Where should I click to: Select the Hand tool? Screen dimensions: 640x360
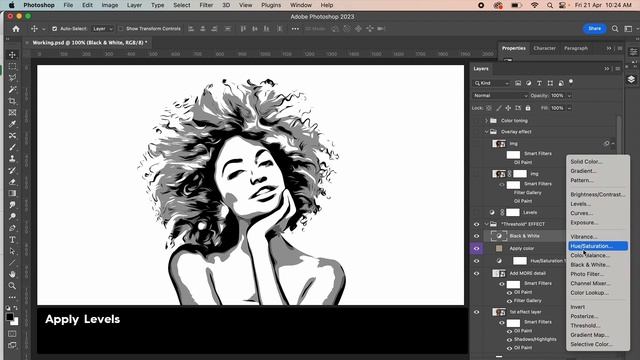12,274
